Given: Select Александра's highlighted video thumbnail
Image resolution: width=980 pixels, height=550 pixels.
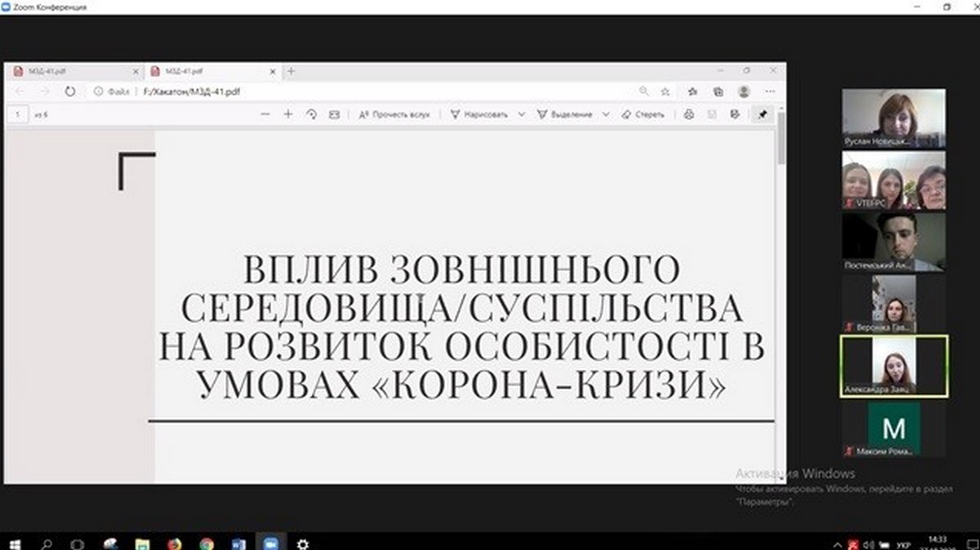Looking at the screenshot, I should click(x=893, y=366).
